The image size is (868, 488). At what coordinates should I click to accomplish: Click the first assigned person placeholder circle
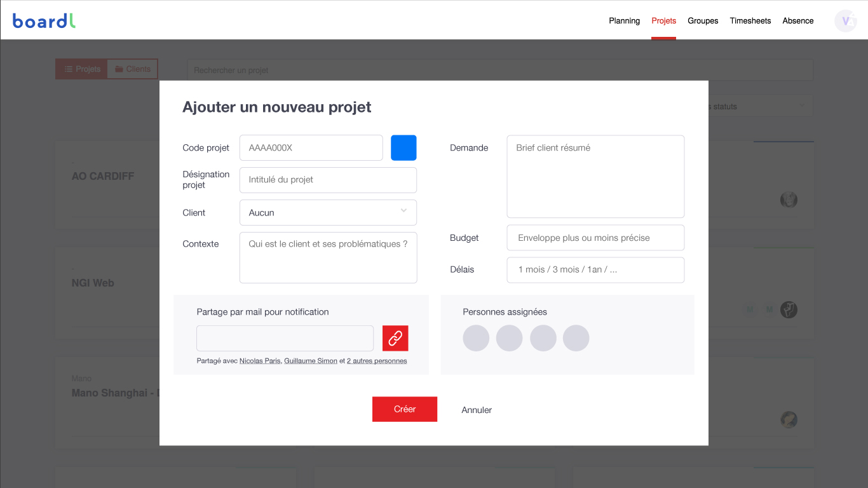point(476,338)
